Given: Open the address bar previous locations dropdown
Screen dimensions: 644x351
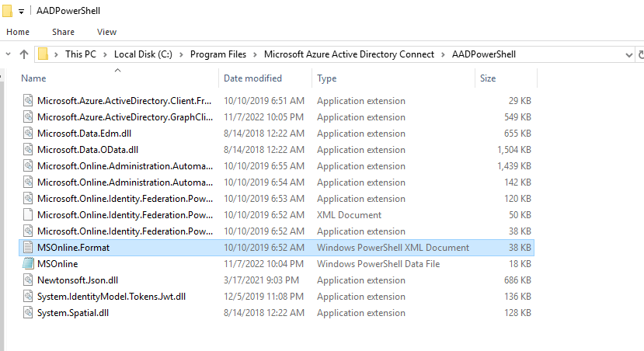Looking at the screenshot, I should click(628, 54).
